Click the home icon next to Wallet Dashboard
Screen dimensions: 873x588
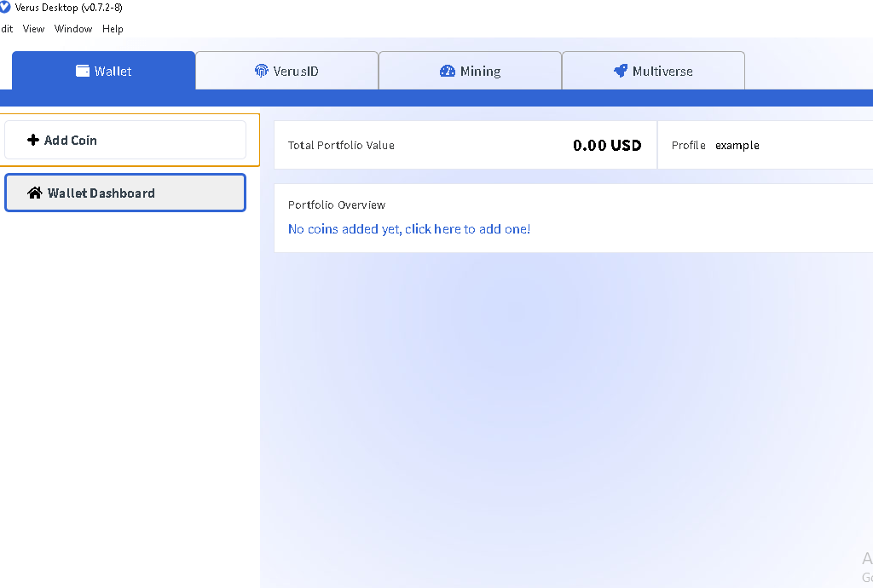(x=35, y=193)
